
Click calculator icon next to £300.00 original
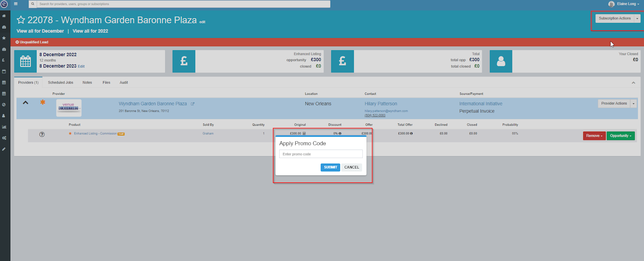point(304,134)
